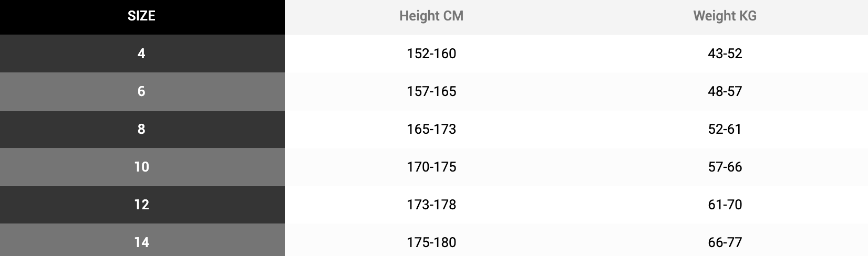Click the 48-57 weight cell
868x256 pixels.
pos(725,91)
